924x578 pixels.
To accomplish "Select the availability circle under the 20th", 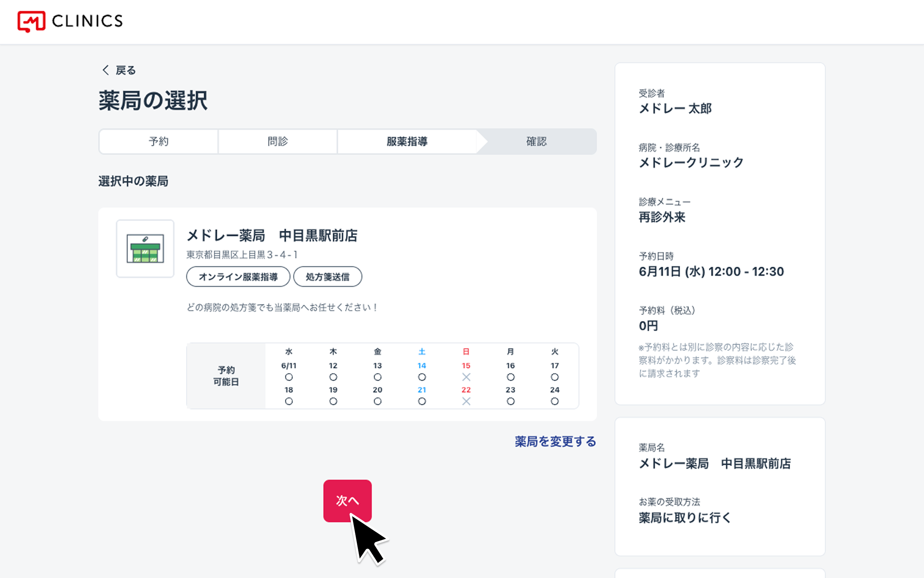I will tap(378, 401).
